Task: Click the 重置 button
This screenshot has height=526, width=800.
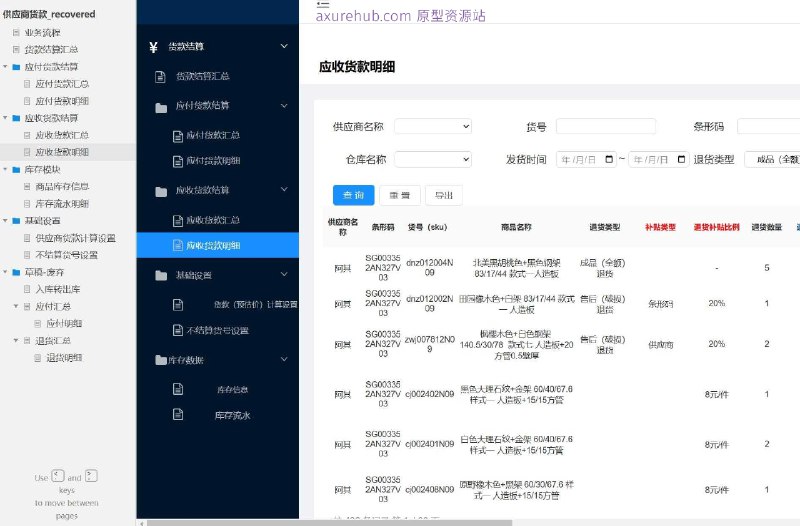Action: pyautogui.click(x=400, y=195)
